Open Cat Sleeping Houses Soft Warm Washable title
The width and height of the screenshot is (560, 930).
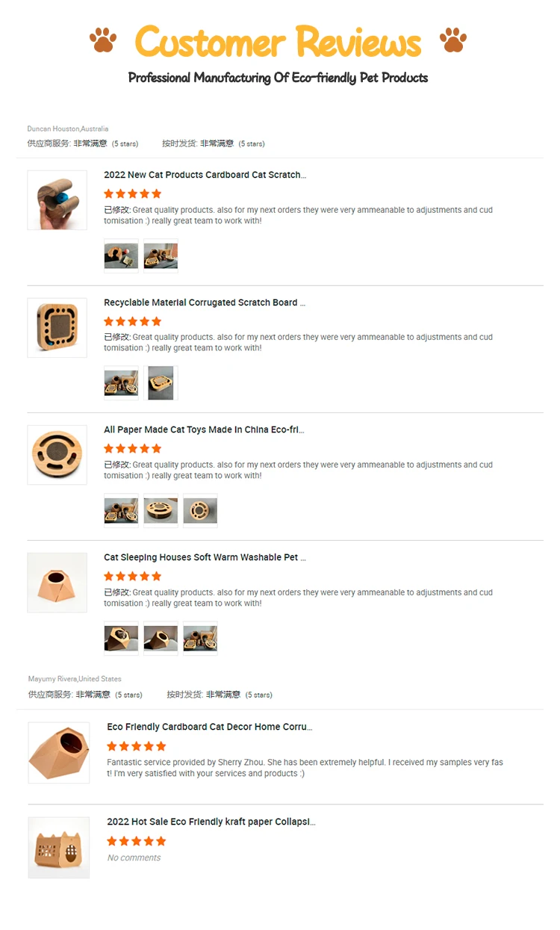[x=205, y=557]
